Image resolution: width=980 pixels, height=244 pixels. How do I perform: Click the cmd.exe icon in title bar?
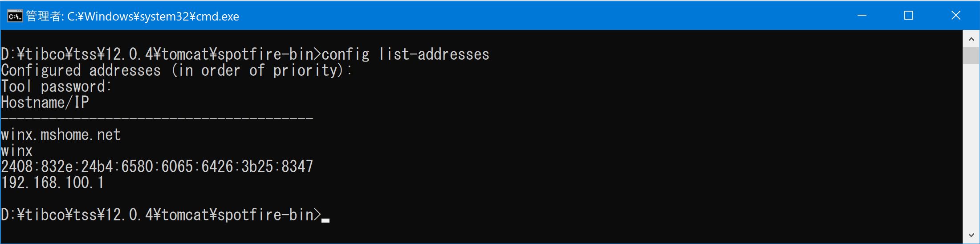(15, 16)
